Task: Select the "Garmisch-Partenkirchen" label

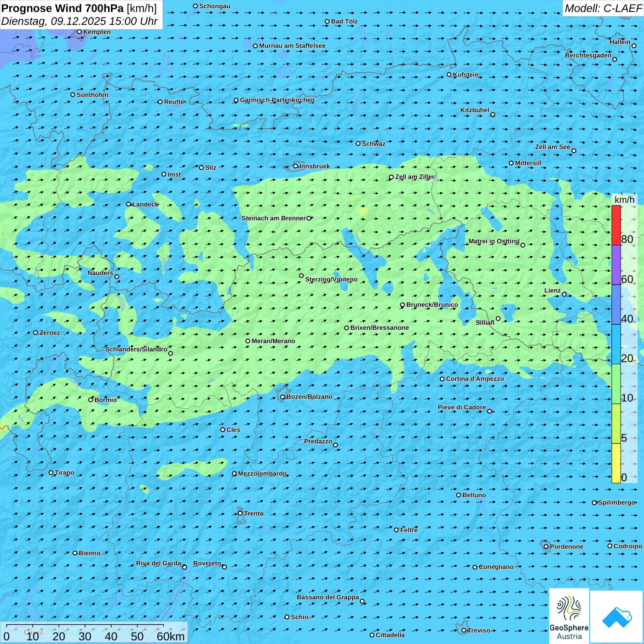Action: point(277,100)
